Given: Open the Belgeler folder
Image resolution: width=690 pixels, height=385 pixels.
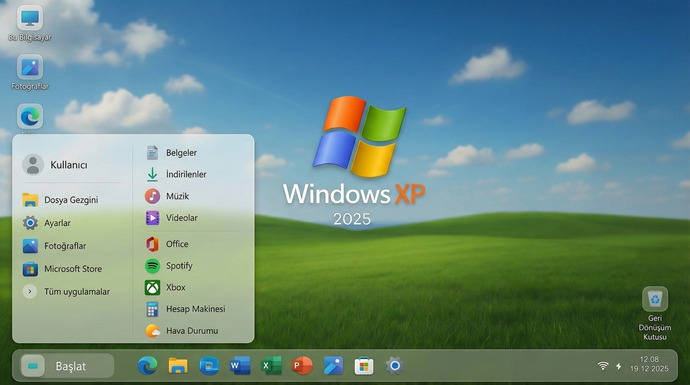Looking at the screenshot, I should [x=171, y=153].
